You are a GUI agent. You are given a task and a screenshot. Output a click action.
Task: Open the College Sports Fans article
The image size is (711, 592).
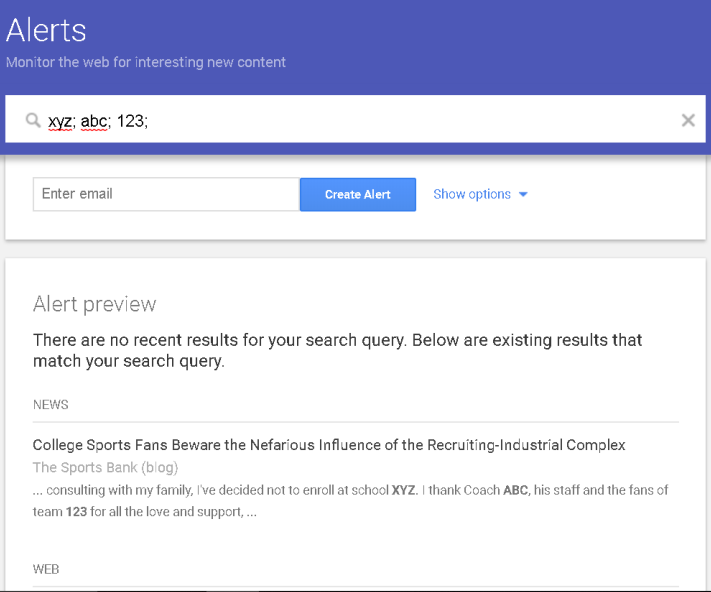point(329,445)
